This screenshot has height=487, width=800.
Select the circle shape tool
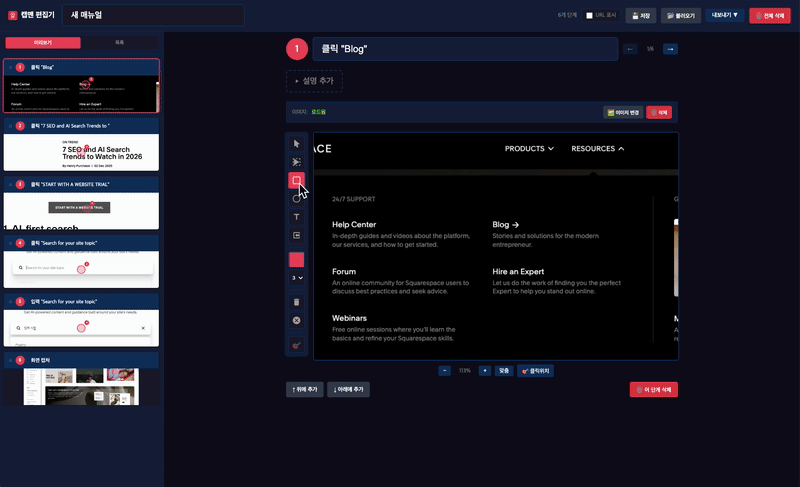tap(296, 198)
